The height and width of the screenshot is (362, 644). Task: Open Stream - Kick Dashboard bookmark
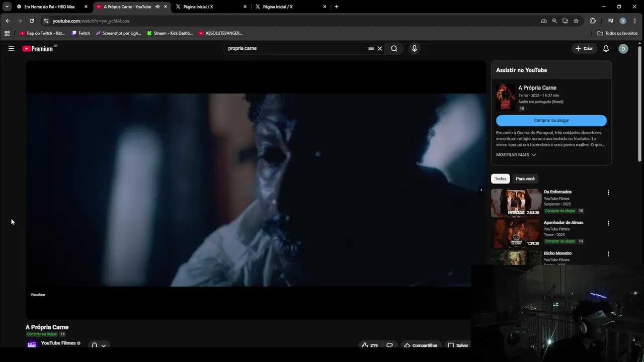point(170,33)
